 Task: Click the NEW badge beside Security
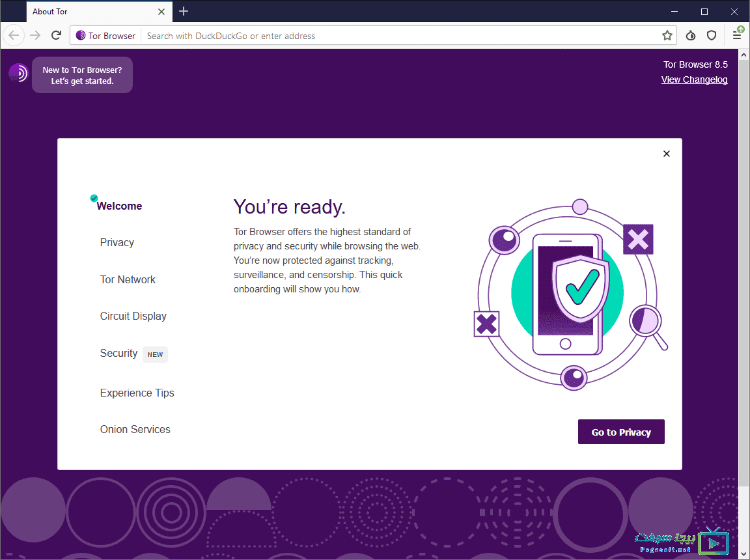click(x=155, y=354)
